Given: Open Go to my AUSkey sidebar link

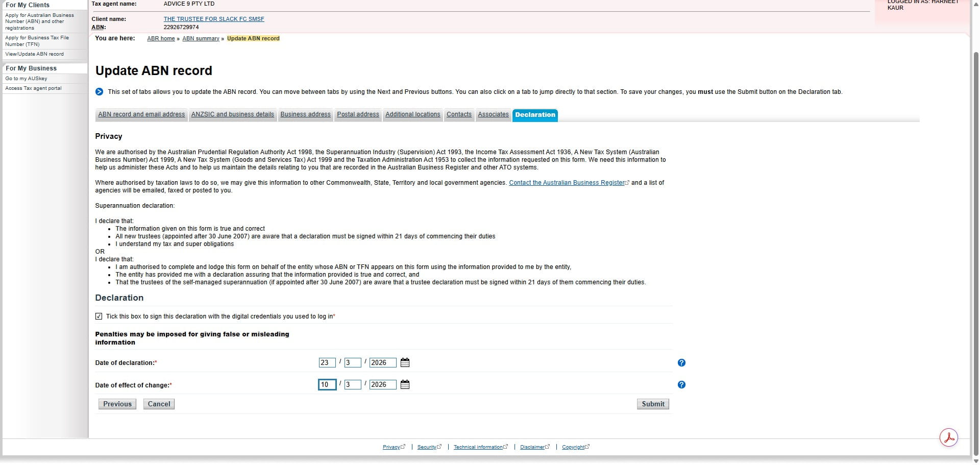Looking at the screenshot, I should 26,79.
